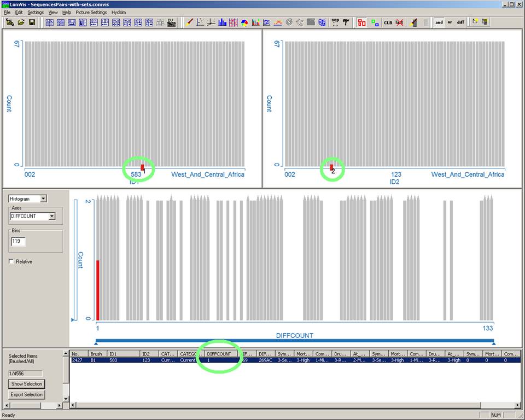Open the pie chart view icon
The height and width of the screenshot is (420, 525).
[x=244, y=22]
